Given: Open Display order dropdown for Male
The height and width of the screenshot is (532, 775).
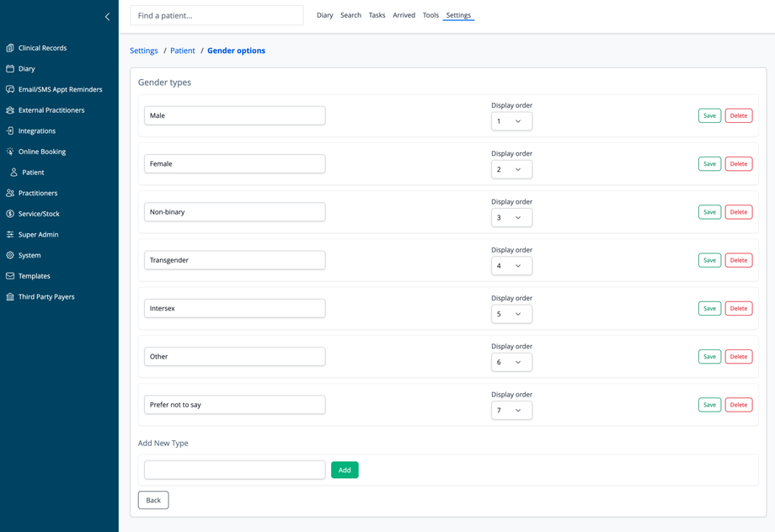Looking at the screenshot, I should pyautogui.click(x=511, y=121).
